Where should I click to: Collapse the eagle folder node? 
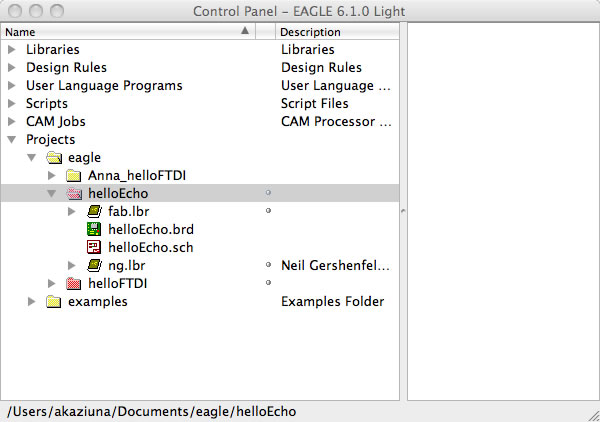[32, 158]
